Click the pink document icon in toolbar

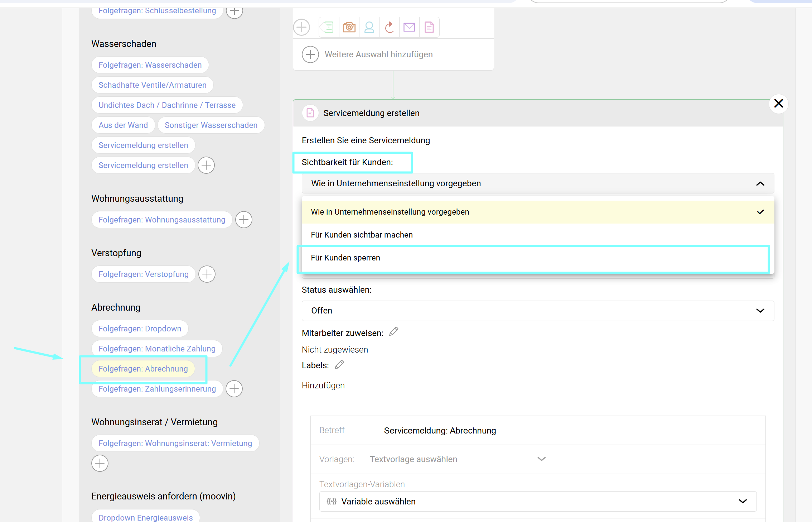click(x=429, y=27)
